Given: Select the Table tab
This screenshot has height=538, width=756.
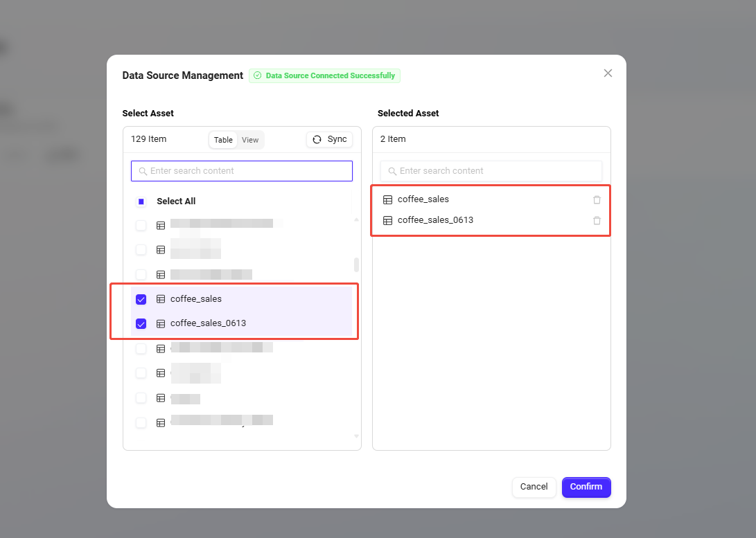Looking at the screenshot, I should [223, 140].
